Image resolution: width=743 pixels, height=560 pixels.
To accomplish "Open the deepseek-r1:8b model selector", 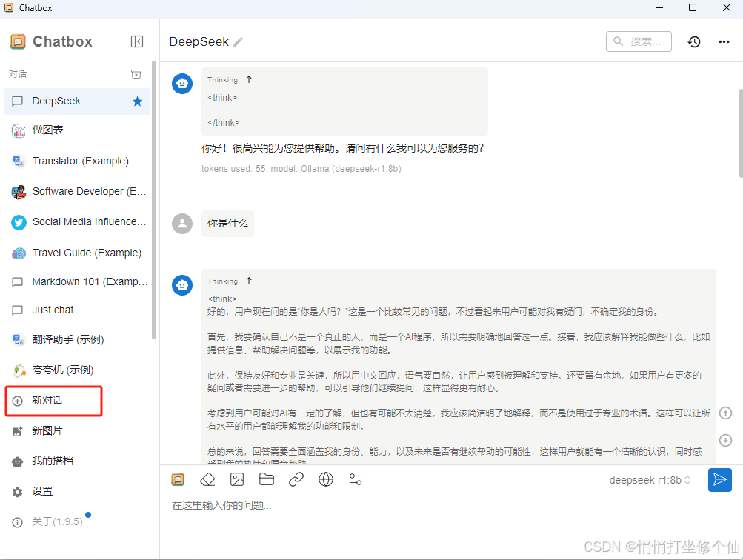I will 650,481.
